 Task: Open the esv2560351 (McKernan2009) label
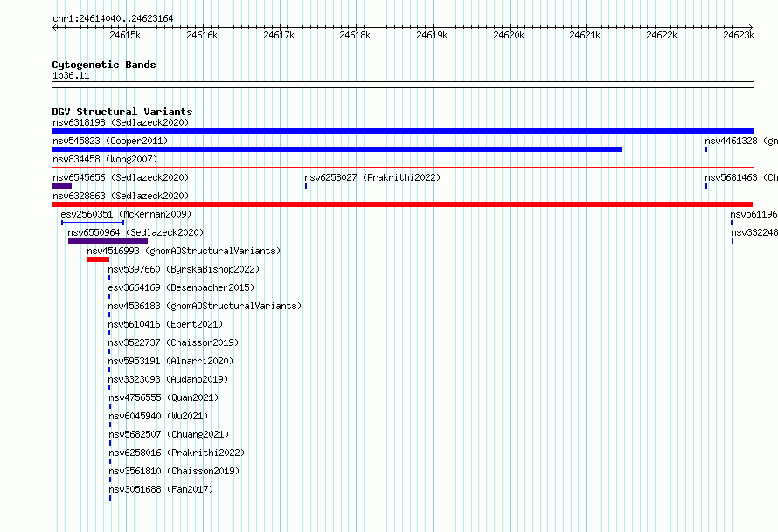(x=126, y=214)
